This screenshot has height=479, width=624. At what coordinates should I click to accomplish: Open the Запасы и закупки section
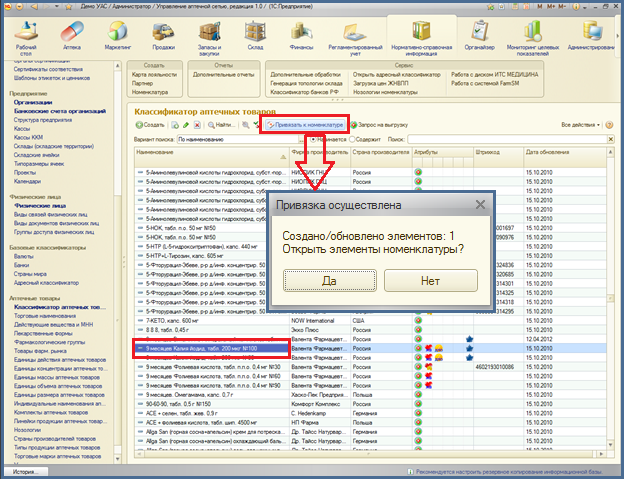click(x=209, y=39)
